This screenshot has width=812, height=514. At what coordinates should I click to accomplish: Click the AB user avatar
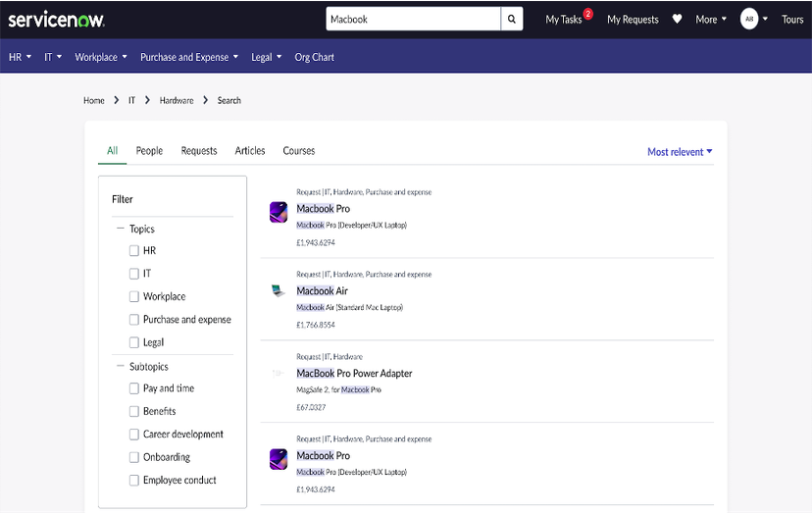(749, 20)
